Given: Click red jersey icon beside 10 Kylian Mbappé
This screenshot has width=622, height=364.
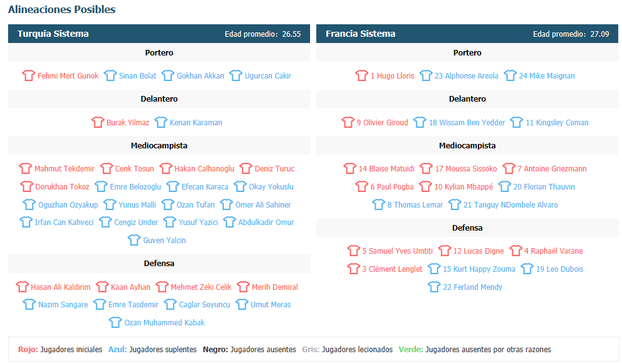Looking at the screenshot, I should pos(425,186).
